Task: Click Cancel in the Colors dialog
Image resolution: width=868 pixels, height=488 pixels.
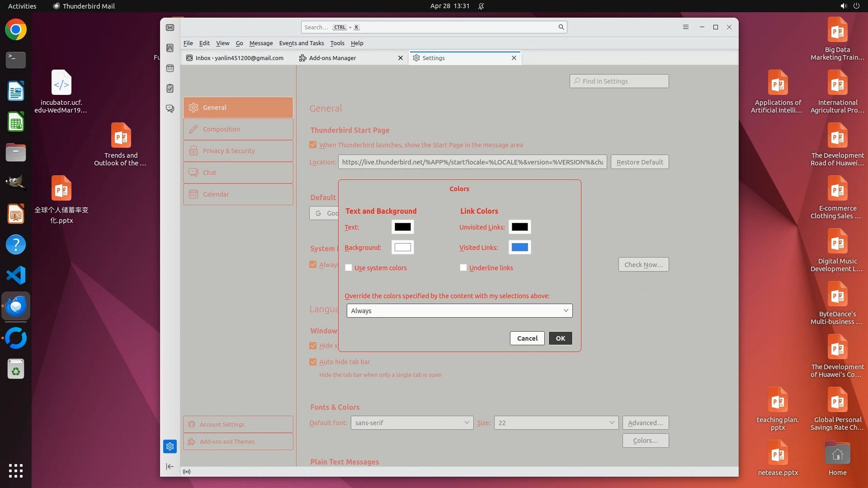Action: (x=527, y=338)
